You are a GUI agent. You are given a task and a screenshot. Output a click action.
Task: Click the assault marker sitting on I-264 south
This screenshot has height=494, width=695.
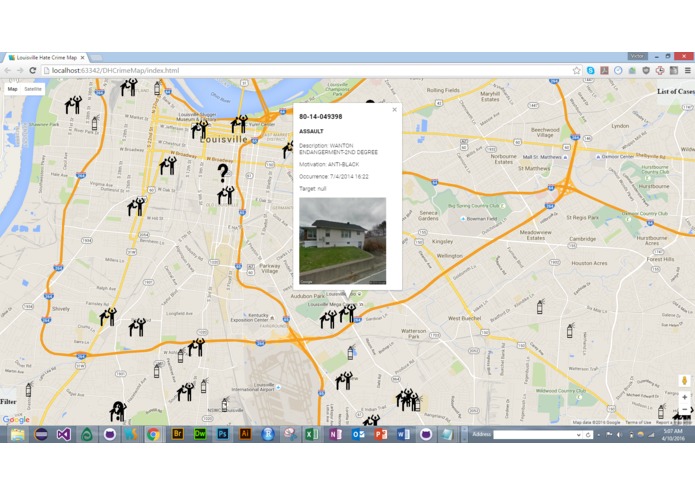coord(196,347)
